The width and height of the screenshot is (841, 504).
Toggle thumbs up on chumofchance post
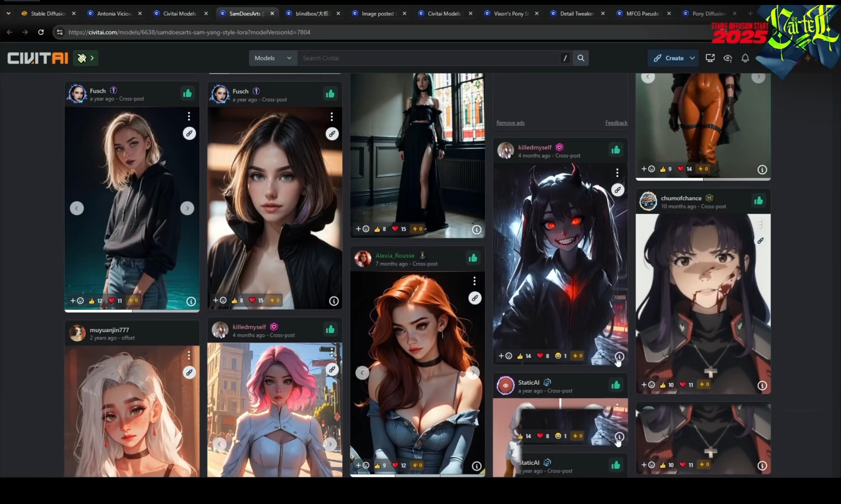click(x=758, y=201)
